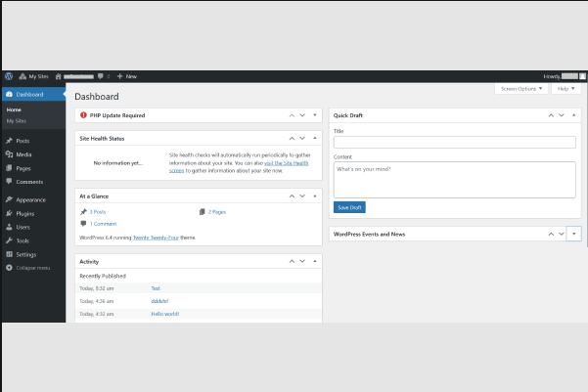Click the user avatar in admin bar
Screen dimensions: 588x392
[x=582, y=76]
